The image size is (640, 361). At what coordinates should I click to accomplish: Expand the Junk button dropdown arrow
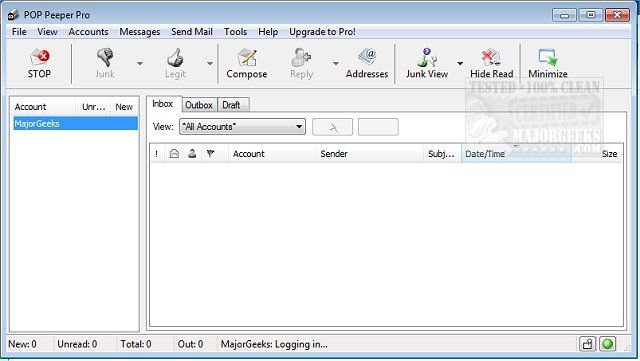click(140, 64)
